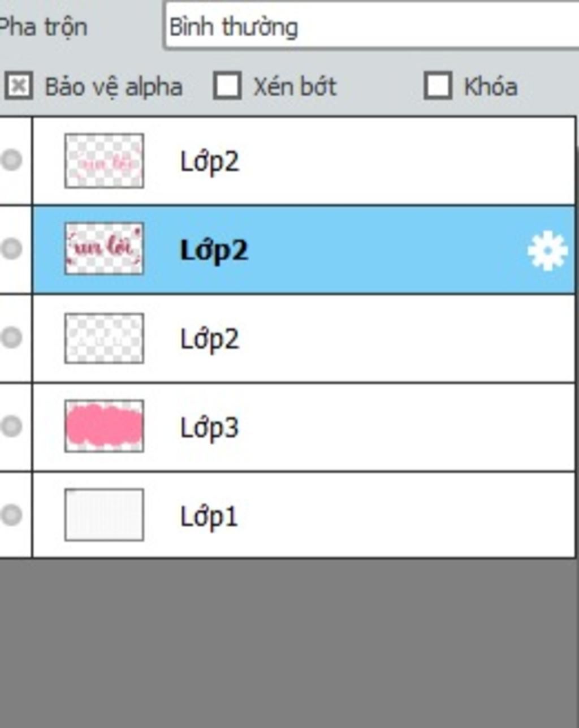Click the empty transparent thumbnail of Lớp2
This screenshot has height=728, width=579.
point(104,338)
